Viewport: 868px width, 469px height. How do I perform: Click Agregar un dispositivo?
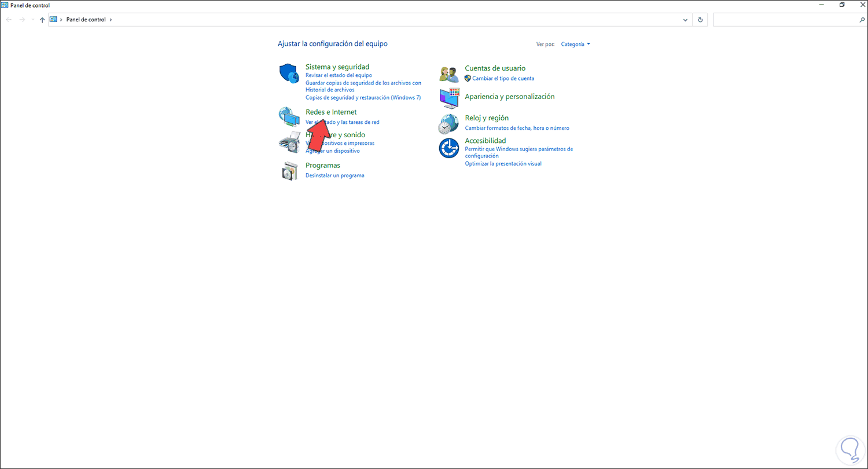click(x=333, y=151)
